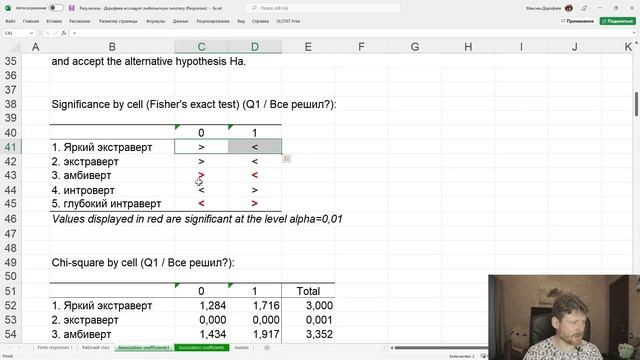Click the horizontal scrollbar left arrow
Screen dimensions: 640x360
pos(392,348)
